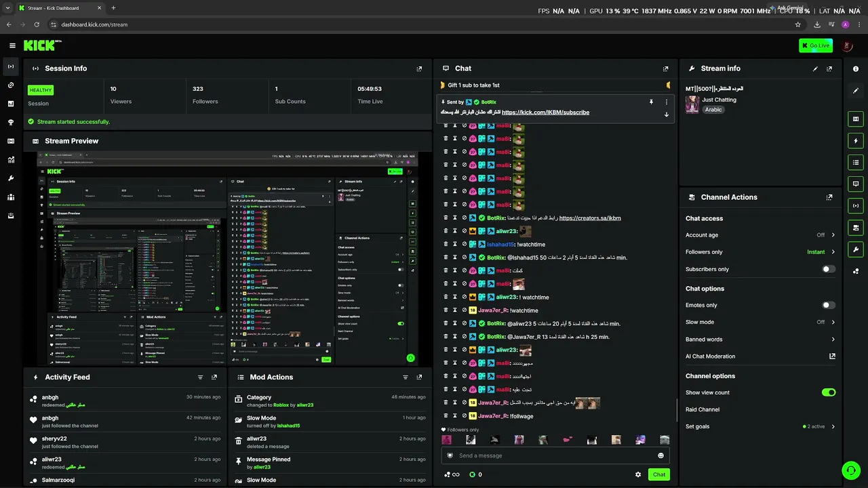Turn off Show view count
The height and width of the screenshot is (488, 868).
[x=829, y=392]
